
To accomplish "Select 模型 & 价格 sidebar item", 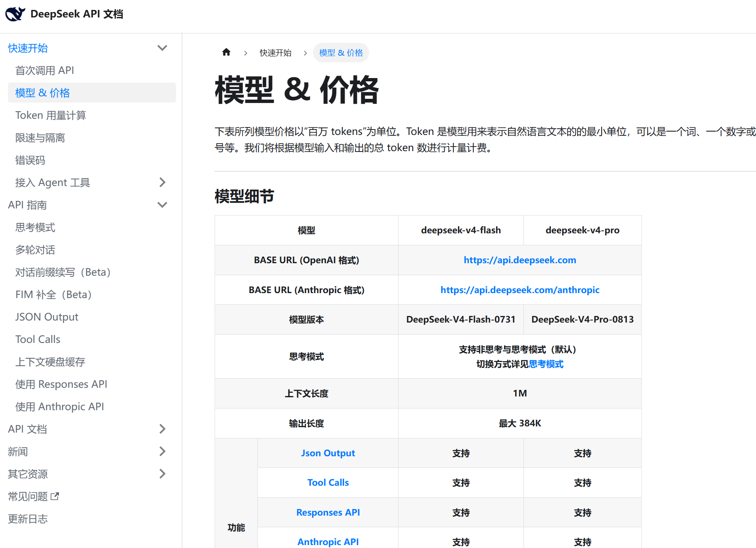I will coord(92,93).
